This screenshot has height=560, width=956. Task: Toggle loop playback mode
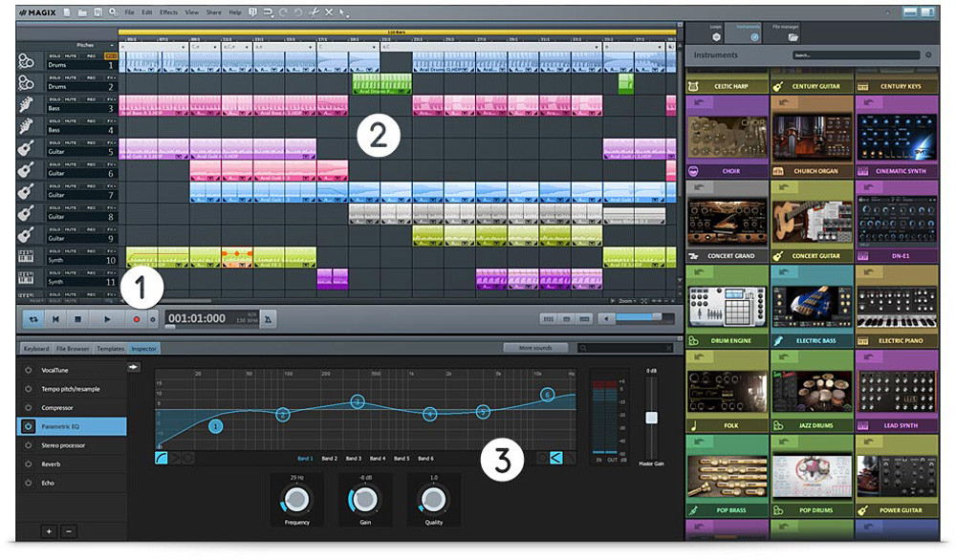33,318
